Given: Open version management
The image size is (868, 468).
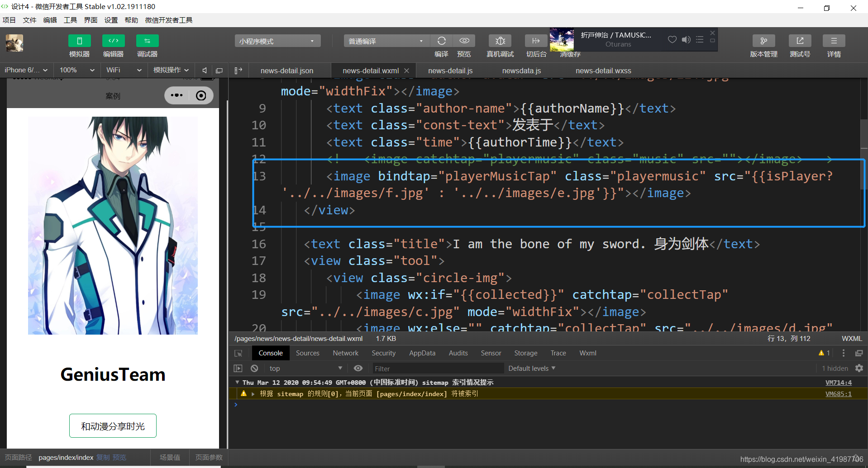Looking at the screenshot, I should [764, 41].
